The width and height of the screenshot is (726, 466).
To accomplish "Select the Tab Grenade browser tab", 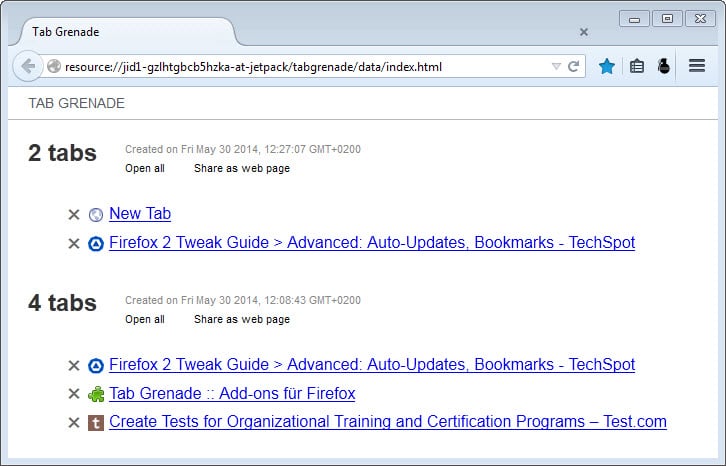I will pos(120,32).
